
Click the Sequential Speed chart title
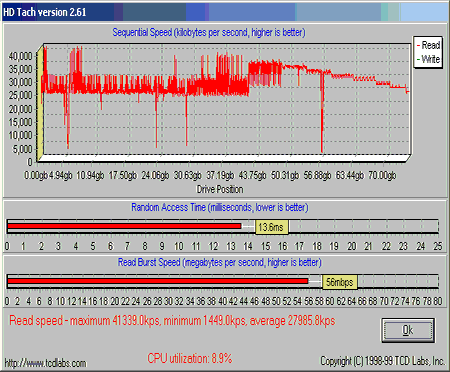209,32
